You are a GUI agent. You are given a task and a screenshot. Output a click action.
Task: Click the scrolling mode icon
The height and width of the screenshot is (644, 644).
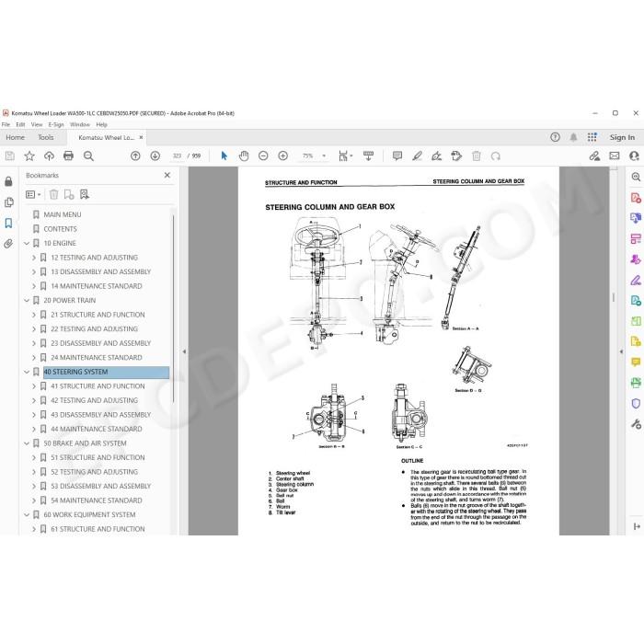tap(368, 156)
